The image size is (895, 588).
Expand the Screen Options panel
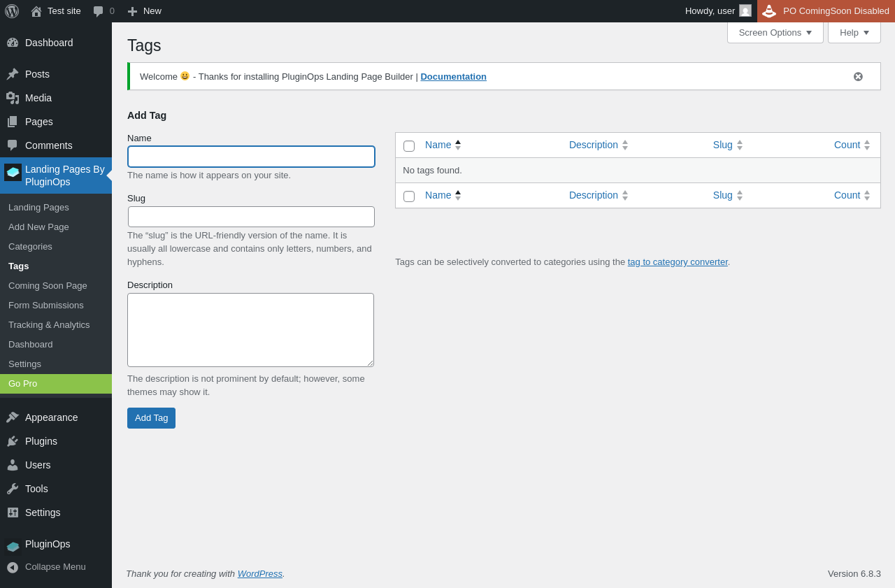pyautogui.click(x=775, y=32)
